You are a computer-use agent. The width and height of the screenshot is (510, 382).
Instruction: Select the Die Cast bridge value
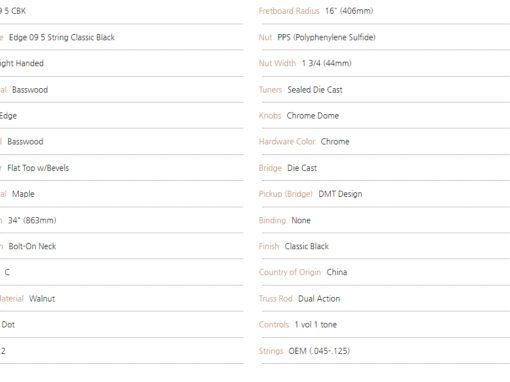click(302, 168)
